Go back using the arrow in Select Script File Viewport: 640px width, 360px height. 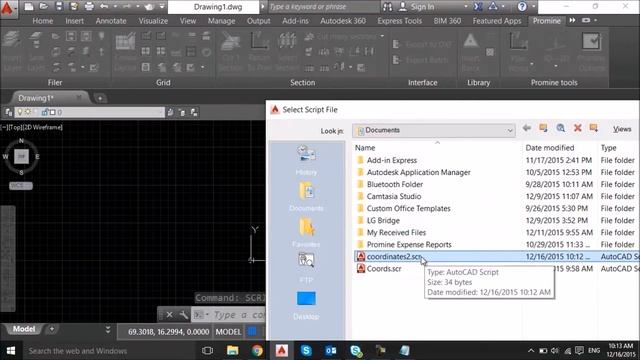click(x=527, y=128)
